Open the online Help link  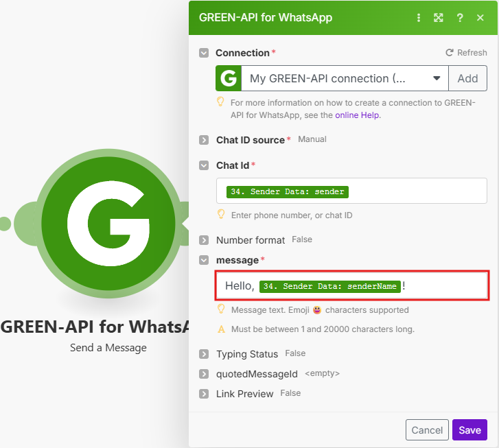357,115
